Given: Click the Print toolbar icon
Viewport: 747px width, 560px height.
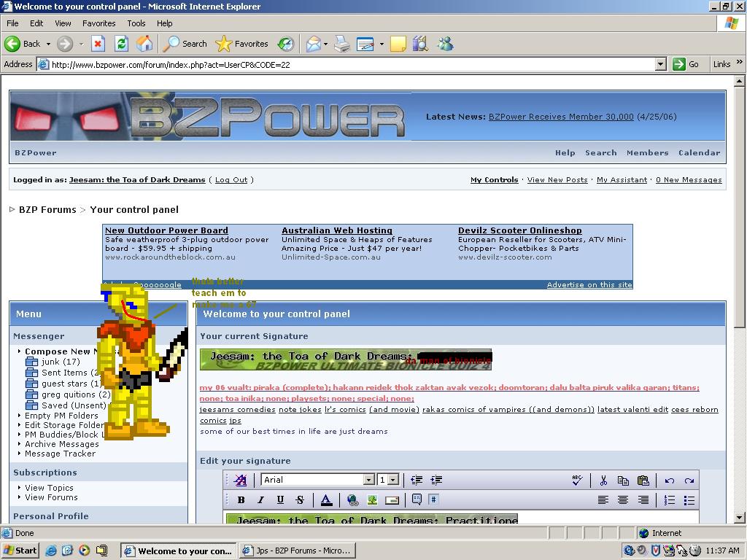Looking at the screenshot, I should (x=341, y=44).
